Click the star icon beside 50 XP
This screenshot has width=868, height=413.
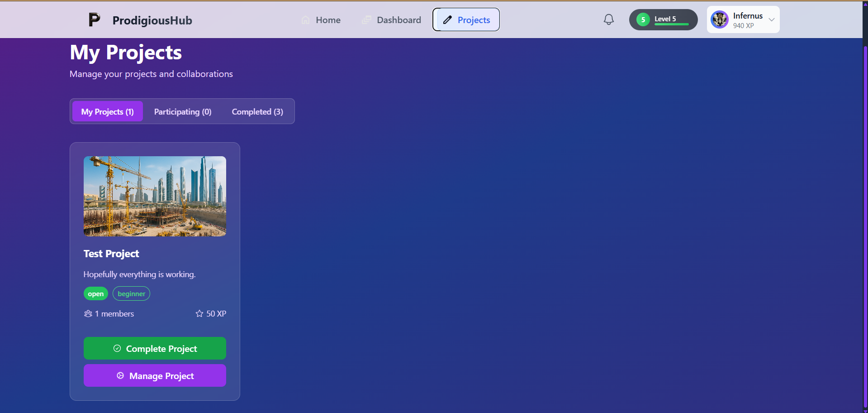point(199,313)
